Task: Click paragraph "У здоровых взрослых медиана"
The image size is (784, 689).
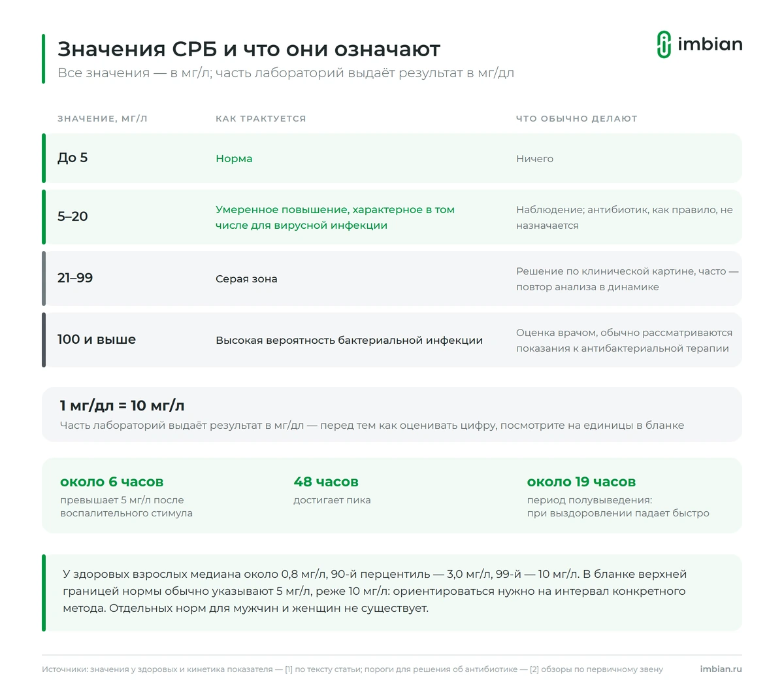Action: click(x=375, y=591)
